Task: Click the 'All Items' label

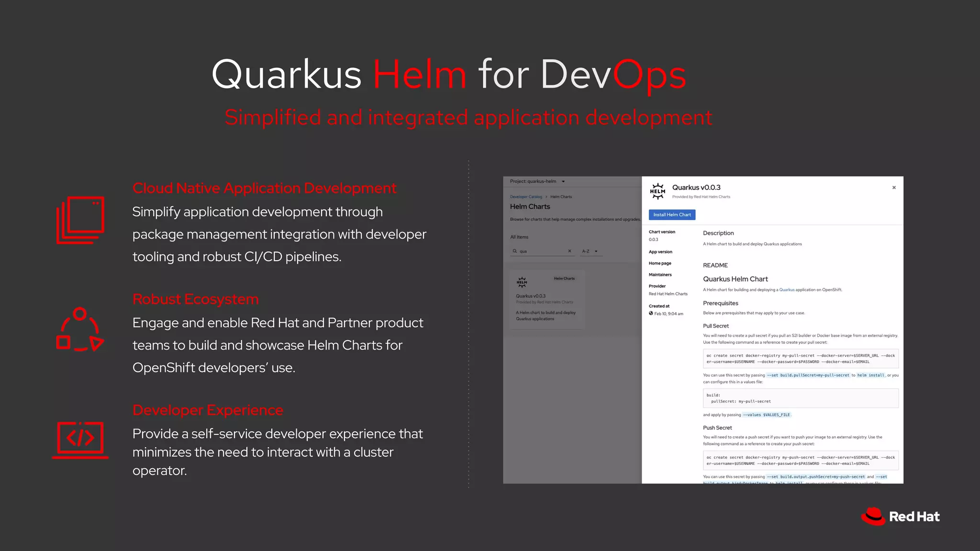Action: pyautogui.click(x=519, y=237)
